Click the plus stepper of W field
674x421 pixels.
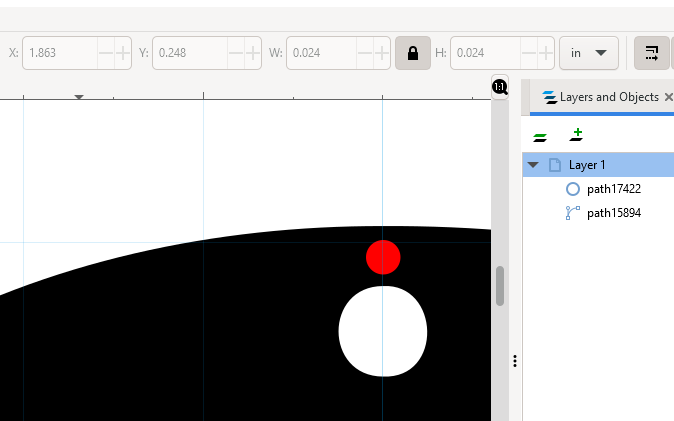[x=380, y=53]
